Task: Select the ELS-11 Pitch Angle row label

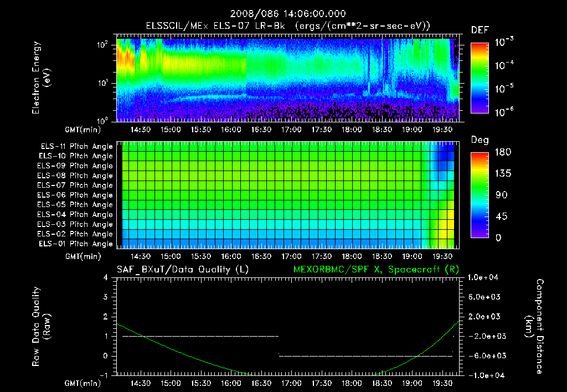Action: coord(76,147)
